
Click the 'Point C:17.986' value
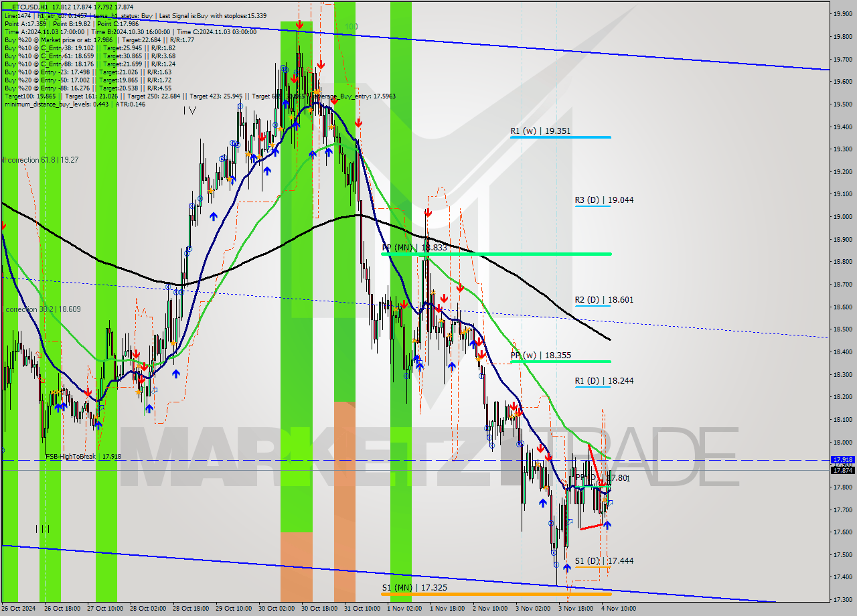pyautogui.click(x=118, y=23)
